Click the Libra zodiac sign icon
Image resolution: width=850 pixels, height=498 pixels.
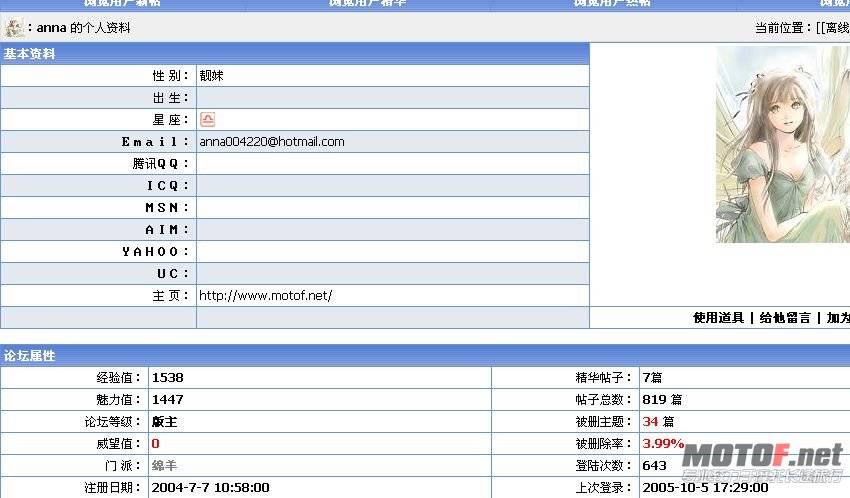click(207, 119)
